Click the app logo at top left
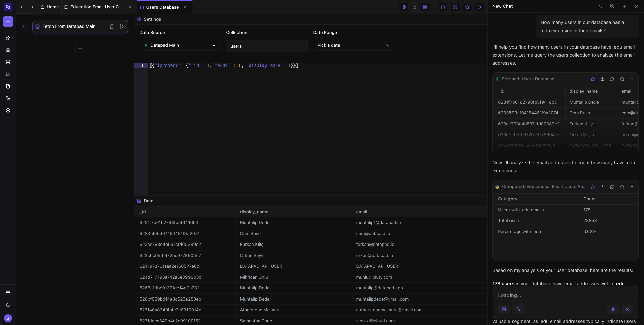Viewport: 644px width, 325px height. 8,7
